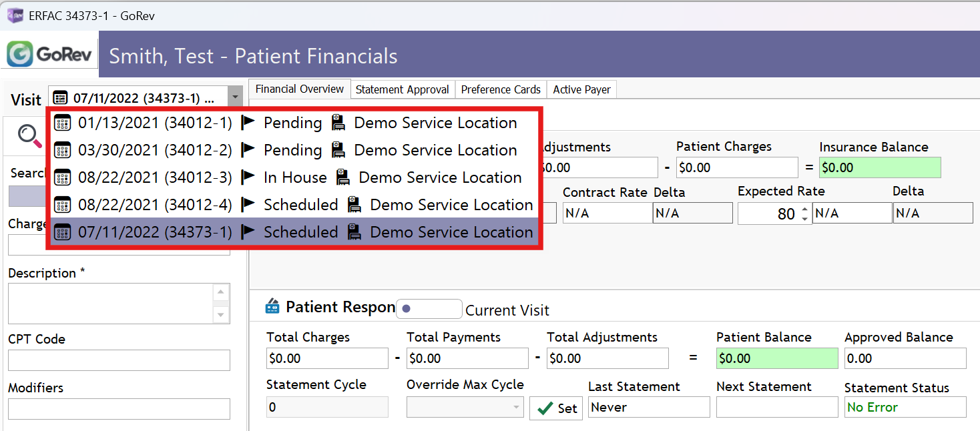
Task: Click the GoRev logo icon
Action: (19, 54)
